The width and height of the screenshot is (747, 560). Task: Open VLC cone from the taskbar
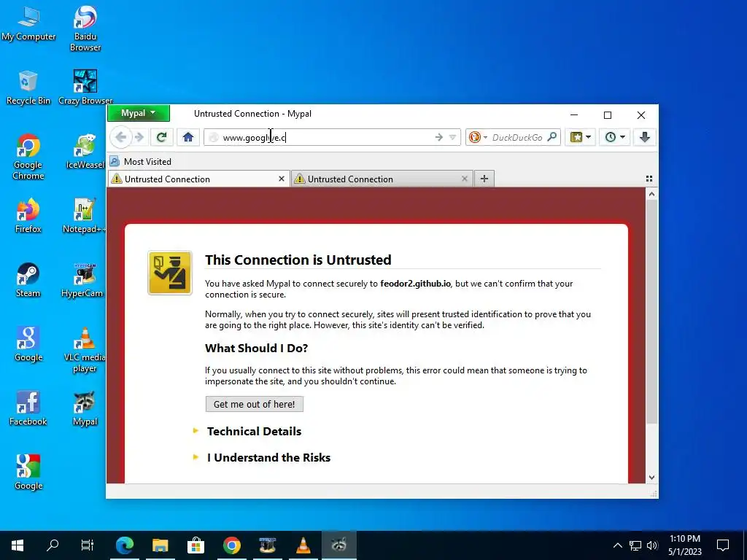point(303,545)
